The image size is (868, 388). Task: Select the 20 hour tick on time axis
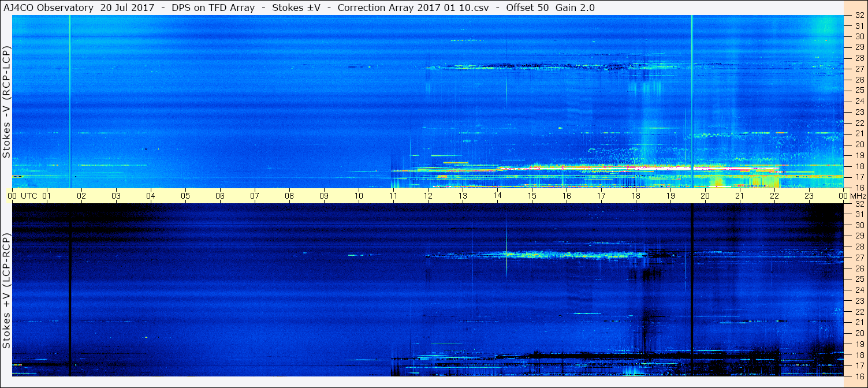pos(705,196)
